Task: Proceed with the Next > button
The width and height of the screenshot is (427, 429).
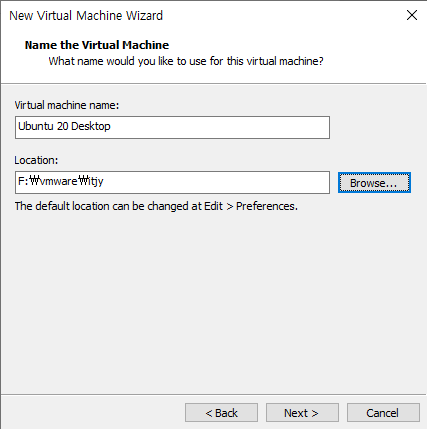Action: point(302,413)
